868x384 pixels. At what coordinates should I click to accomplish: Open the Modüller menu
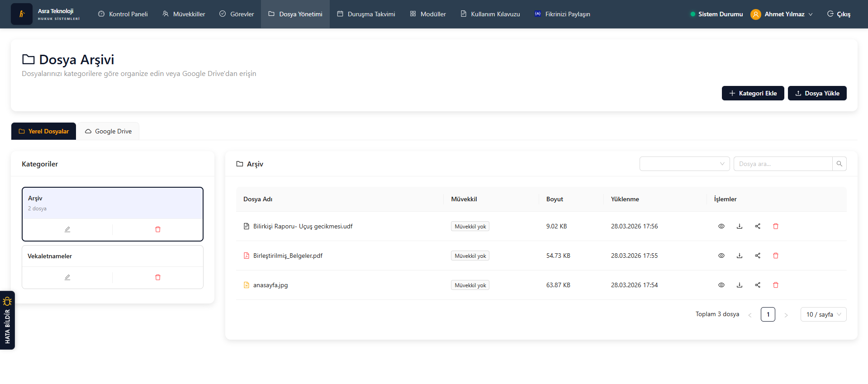[x=428, y=14]
